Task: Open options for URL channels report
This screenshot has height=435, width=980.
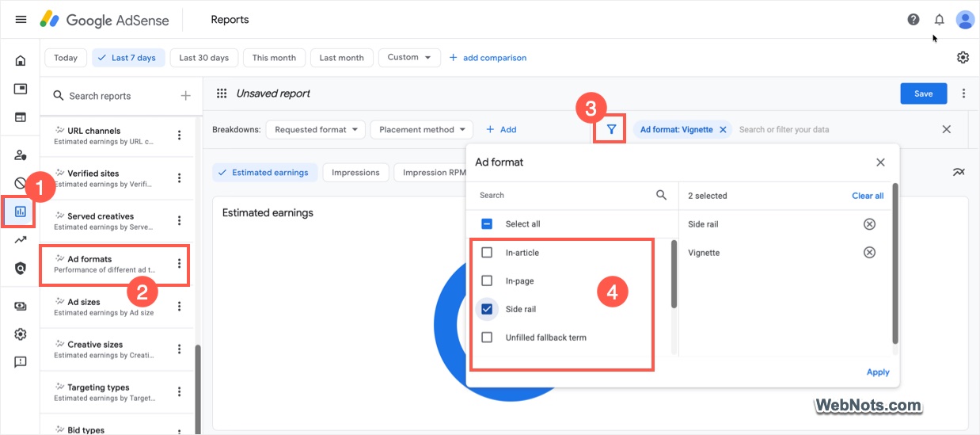Action: pos(180,135)
